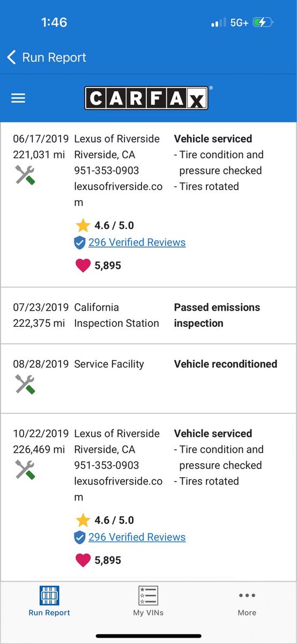297x644 pixels.
Task: Tap the wrench icon under 06/17/2019
Action: 25,175
